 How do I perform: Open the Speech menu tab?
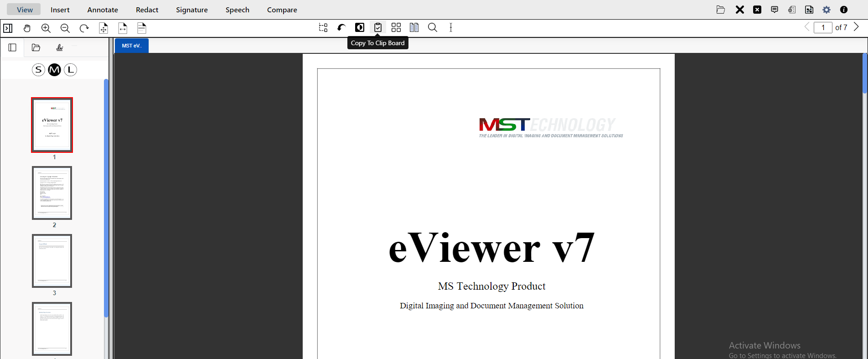(238, 10)
